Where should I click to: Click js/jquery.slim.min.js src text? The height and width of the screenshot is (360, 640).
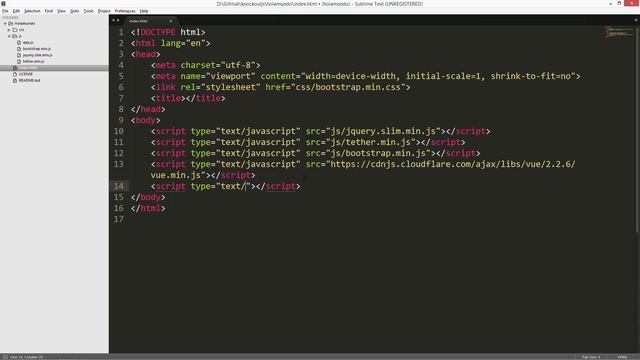(x=383, y=131)
